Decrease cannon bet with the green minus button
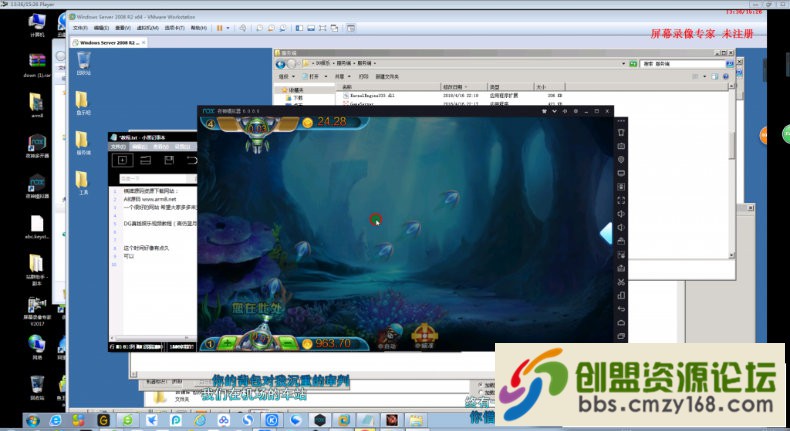 click(x=288, y=343)
